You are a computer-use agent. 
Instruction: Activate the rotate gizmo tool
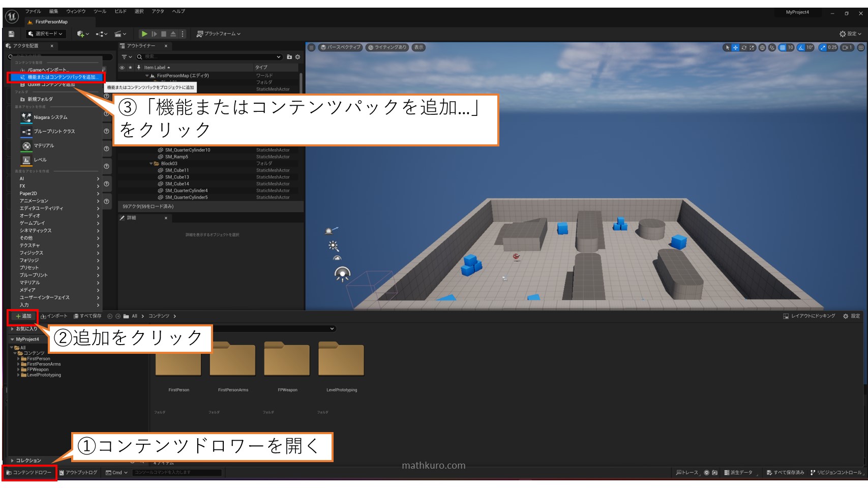point(744,47)
